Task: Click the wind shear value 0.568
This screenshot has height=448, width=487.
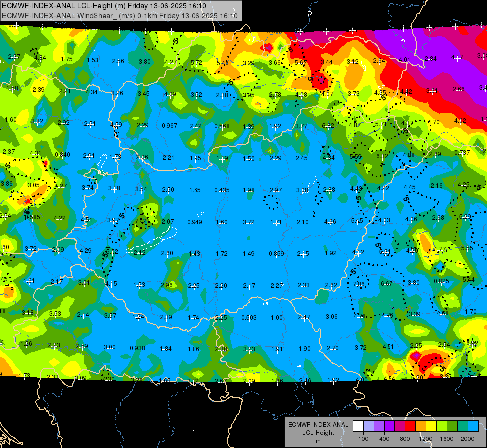Action: 222,126
